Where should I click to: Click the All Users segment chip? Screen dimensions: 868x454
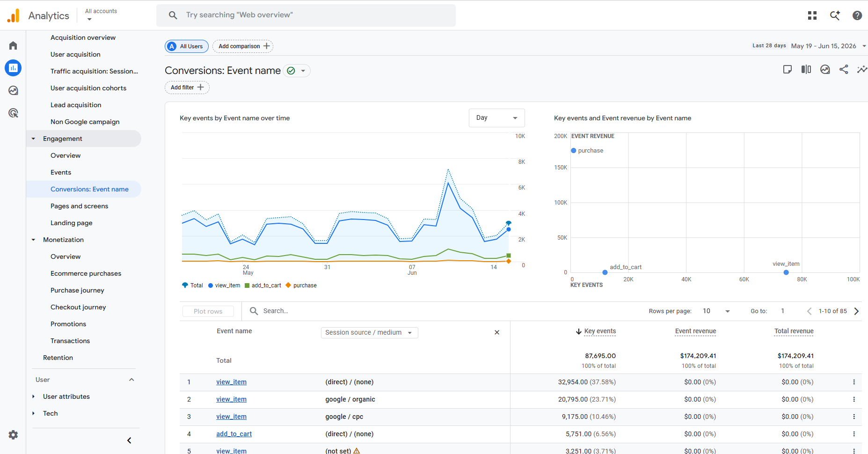[186, 46]
